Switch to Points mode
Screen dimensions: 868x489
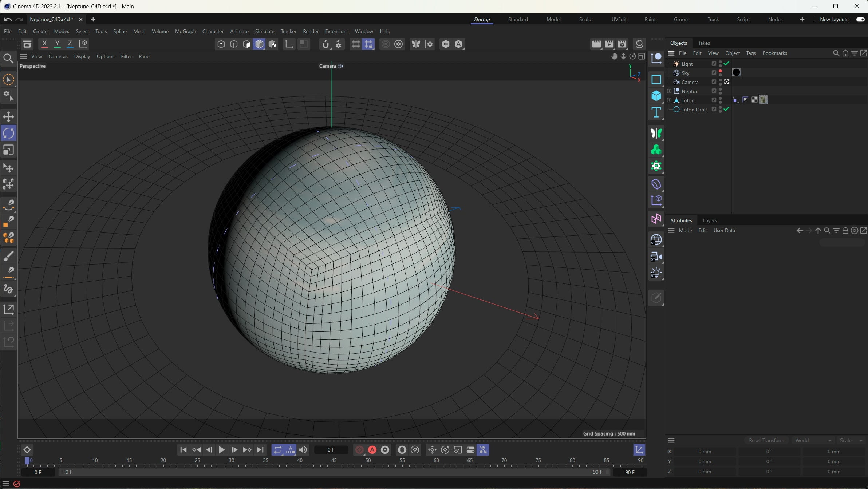221,44
